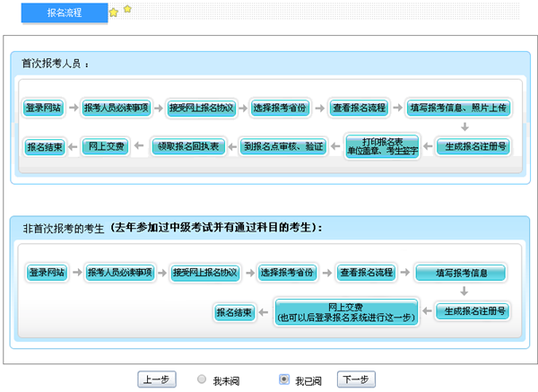Click the 上一步 (previous step) button

157,379
